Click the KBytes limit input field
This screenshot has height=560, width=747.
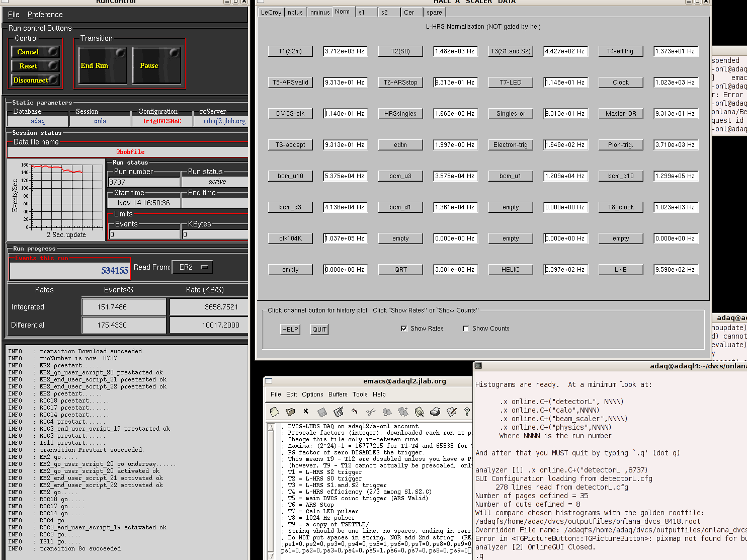(215, 234)
